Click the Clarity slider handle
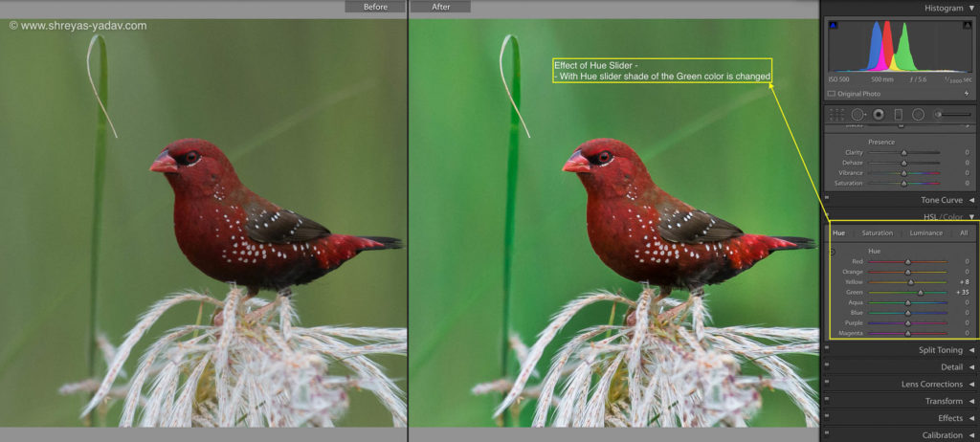The width and height of the screenshot is (980, 442). (903, 152)
